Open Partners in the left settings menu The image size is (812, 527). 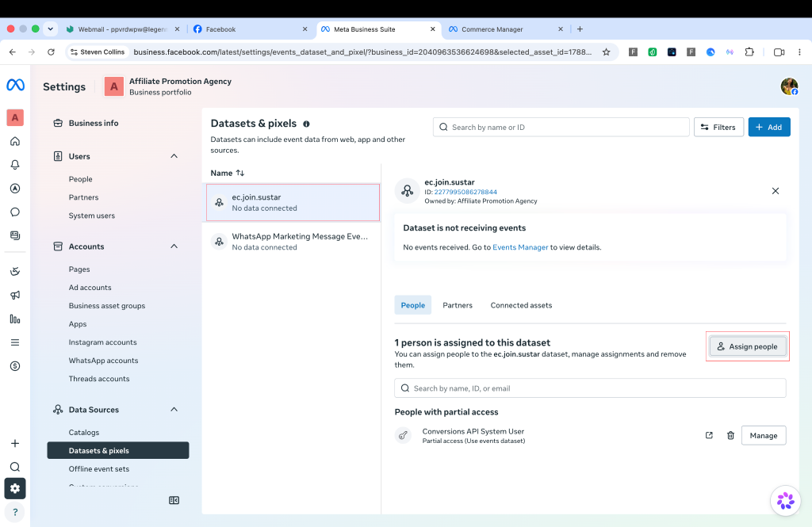[x=83, y=197]
